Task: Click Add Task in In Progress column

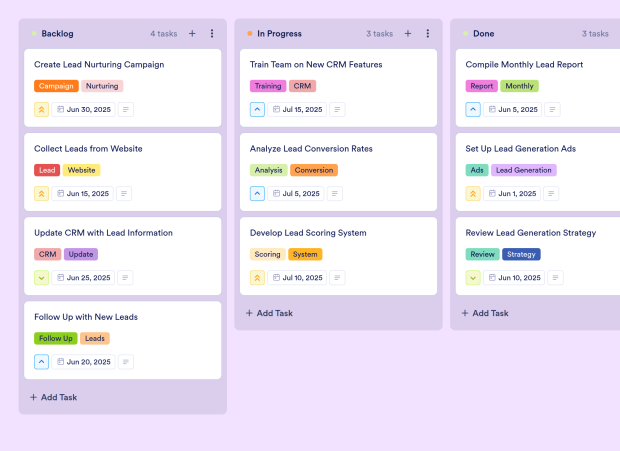Action: [270, 313]
